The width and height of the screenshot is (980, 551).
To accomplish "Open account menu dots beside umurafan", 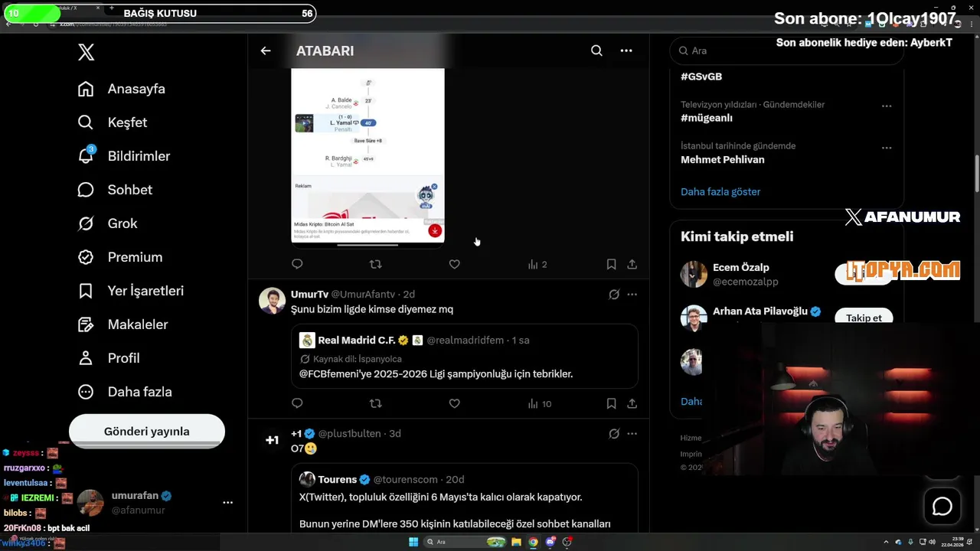I will [227, 503].
